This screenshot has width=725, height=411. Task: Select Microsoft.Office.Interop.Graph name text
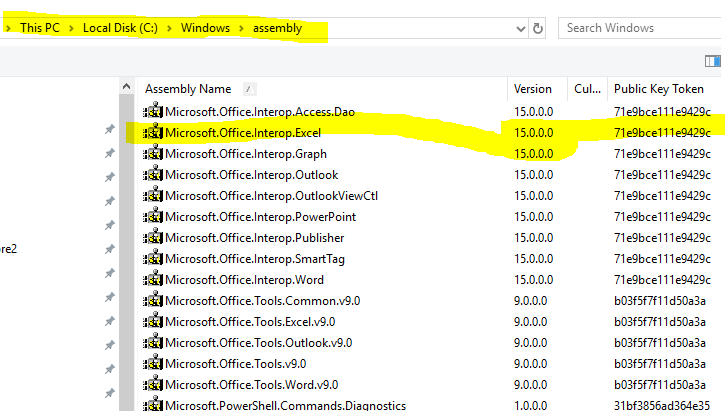click(x=246, y=154)
